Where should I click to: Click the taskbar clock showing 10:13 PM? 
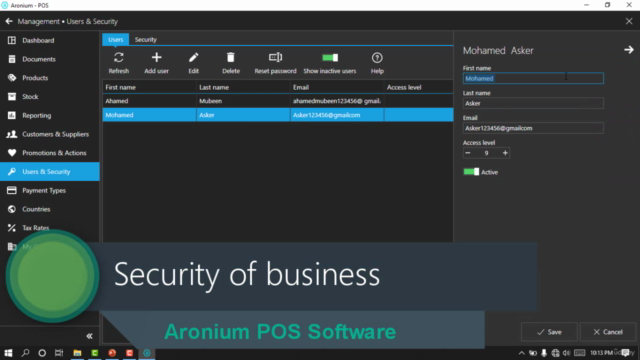pyautogui.click(x=601, y=353)
